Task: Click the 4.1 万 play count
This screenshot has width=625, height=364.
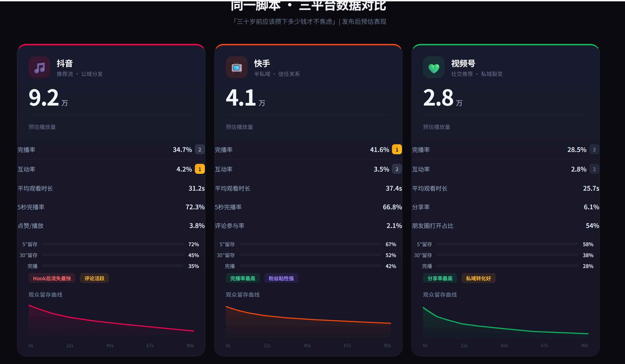Action: tap(246, 98)
